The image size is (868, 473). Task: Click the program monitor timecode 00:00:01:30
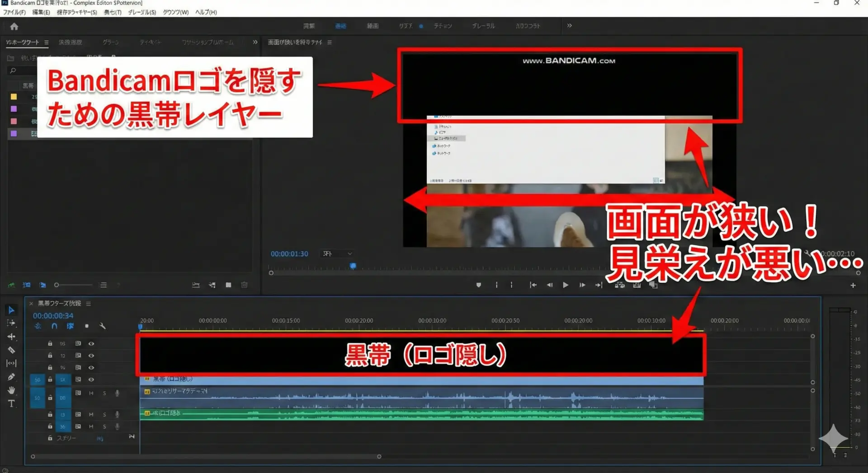(x=289, y=254)
